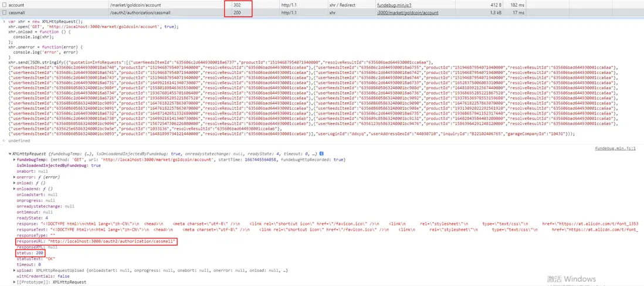Click the path /market/goldcoin/account
The height and width of the screenshot is (286, 644).
[x=135, y=5]
